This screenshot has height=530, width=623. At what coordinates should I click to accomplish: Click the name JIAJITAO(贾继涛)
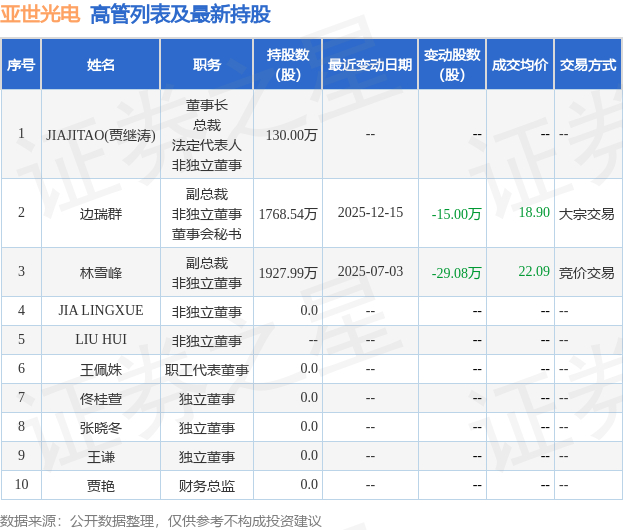pos(101,135)
